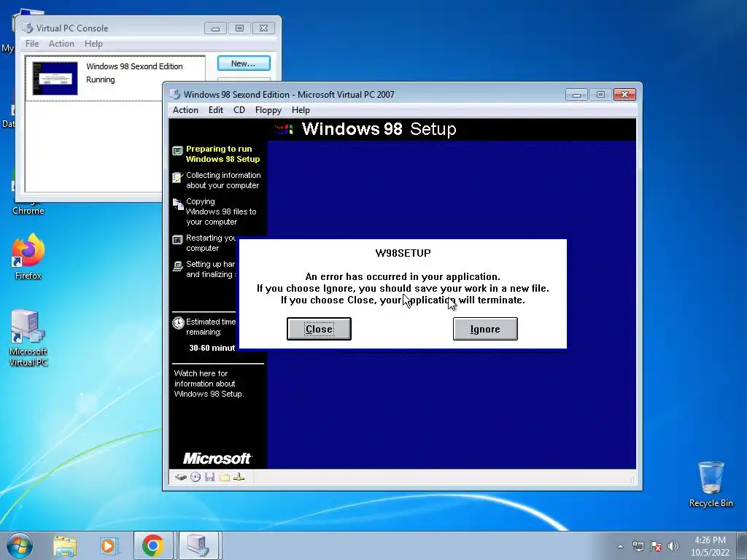The width and height of the screenshot is (747, 560).
Task: Click Ignore in the W98SETUP error dialog
Action: pos(485,329)
